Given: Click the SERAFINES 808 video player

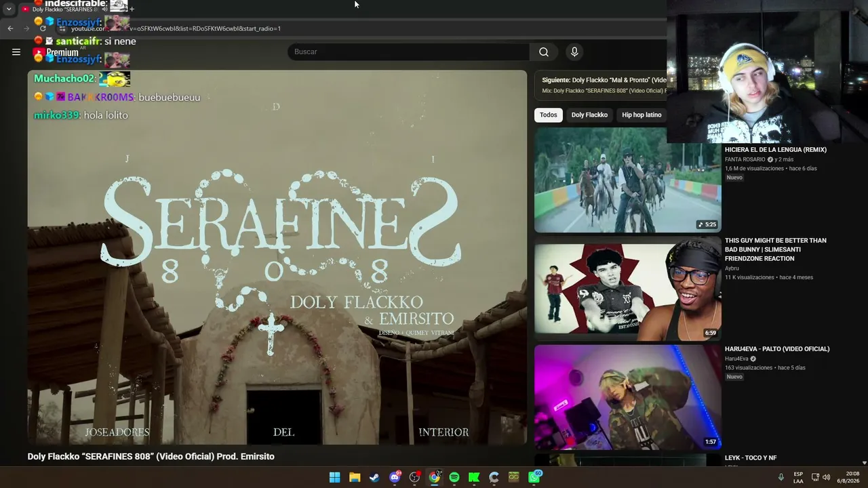Looking at the screenshot, I should click(277, 258).
